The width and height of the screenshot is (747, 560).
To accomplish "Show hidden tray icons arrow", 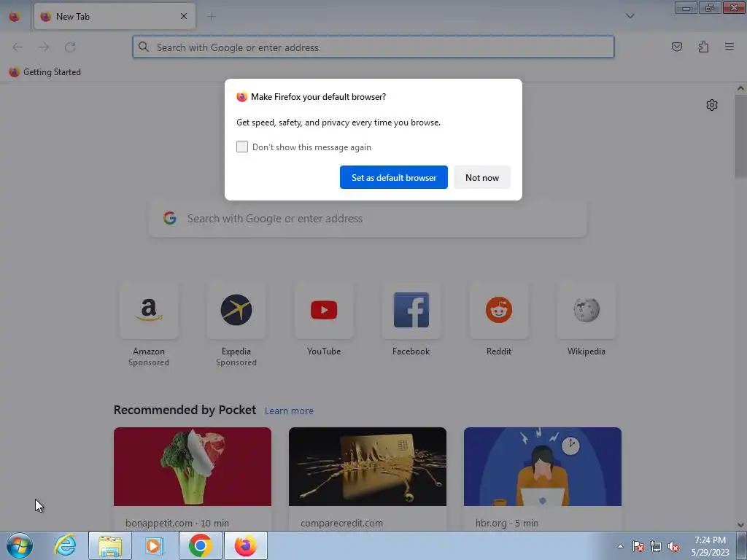I will [620, 546].
